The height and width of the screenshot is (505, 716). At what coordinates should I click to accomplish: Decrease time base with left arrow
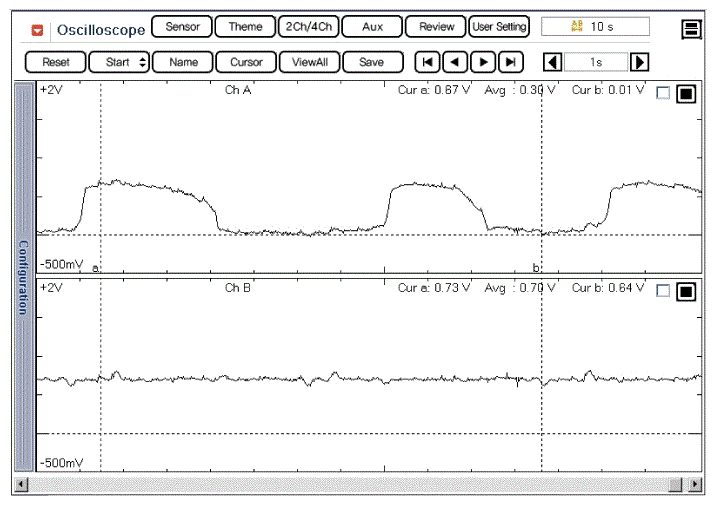[x=552, y=62]
